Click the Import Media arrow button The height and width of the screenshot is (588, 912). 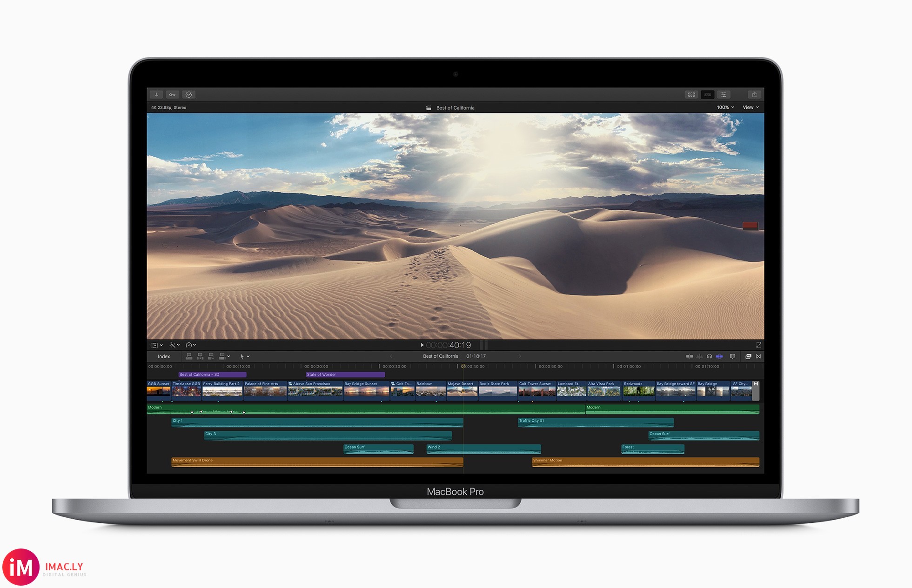156,94
